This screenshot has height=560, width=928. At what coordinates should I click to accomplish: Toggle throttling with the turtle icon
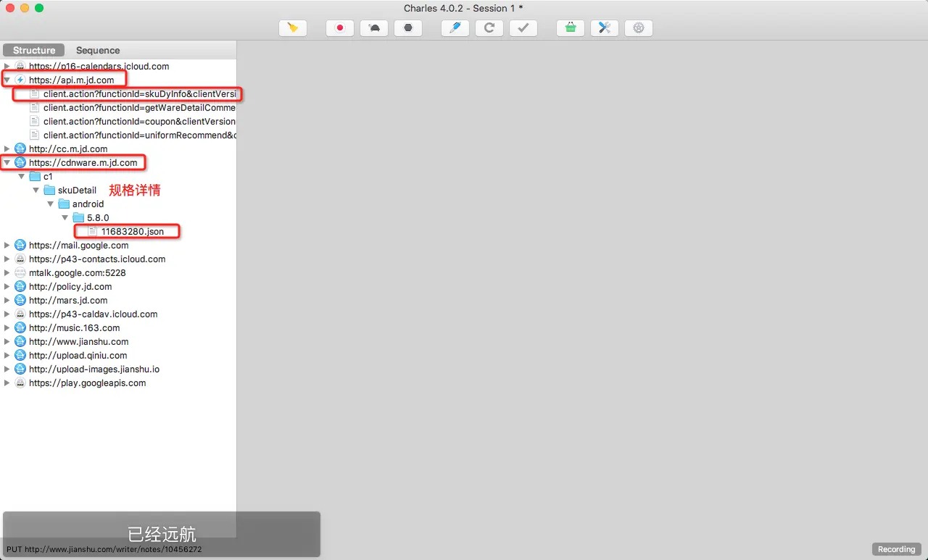point(373,28)
